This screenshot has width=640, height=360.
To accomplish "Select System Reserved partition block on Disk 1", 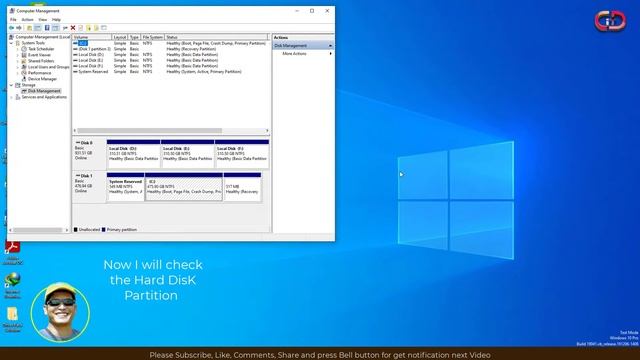I will [125, 187].
